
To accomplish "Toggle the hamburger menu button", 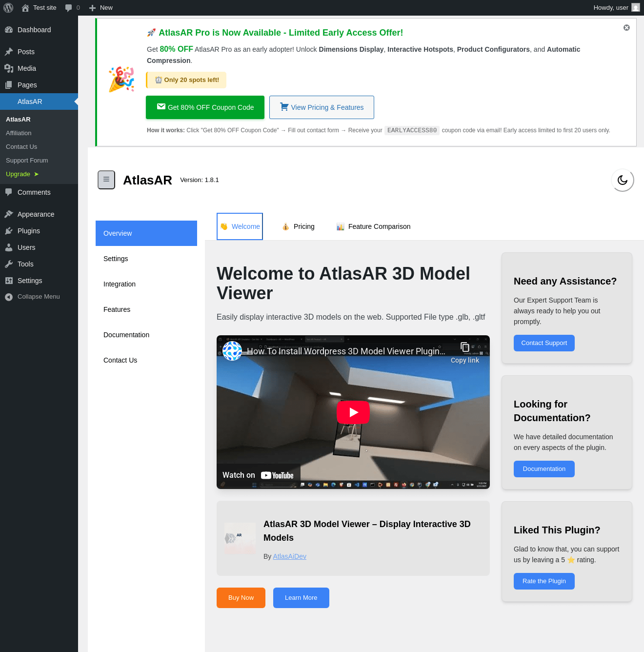I will click(x=106, y=180).
